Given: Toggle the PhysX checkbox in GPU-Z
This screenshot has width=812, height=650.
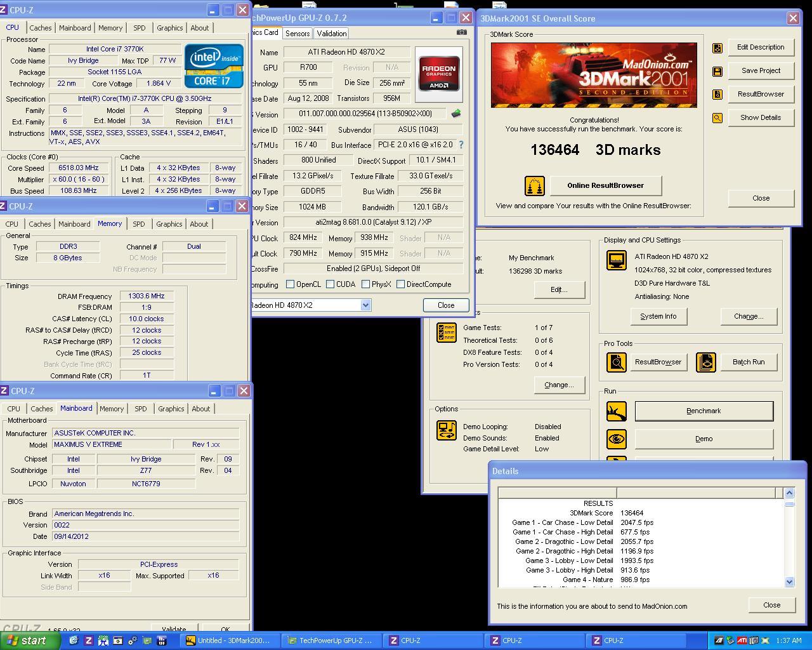Looking at the screenshot, I should (x=366, y=284).
